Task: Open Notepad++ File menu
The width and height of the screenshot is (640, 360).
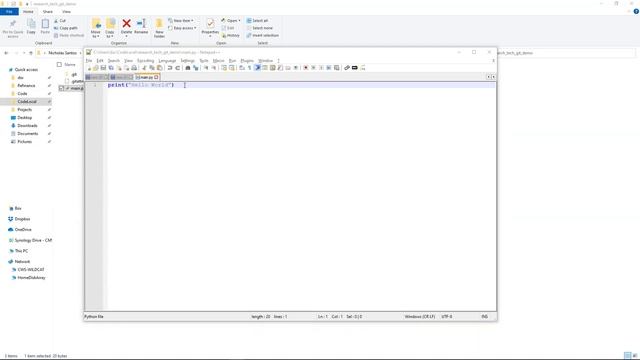Action: 89,60
